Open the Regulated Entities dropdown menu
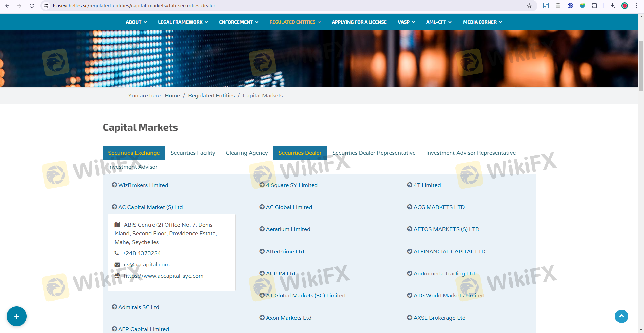This screenshot has width=644, height=333. tap(295, 22)
